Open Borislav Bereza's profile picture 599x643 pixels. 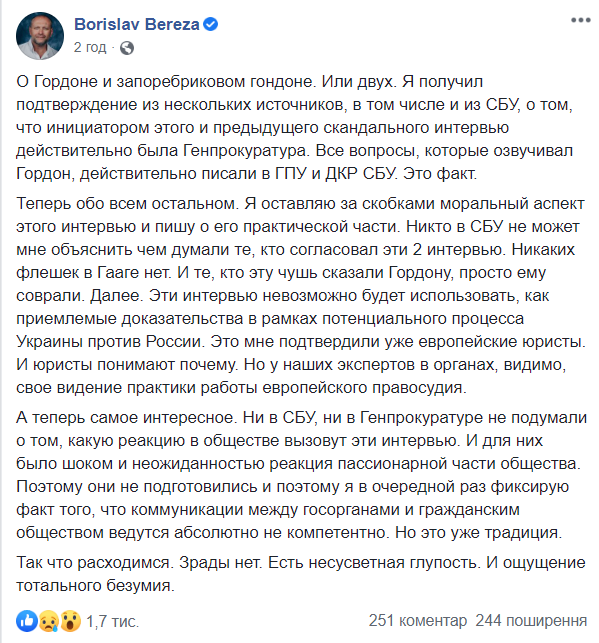tap(40, 36)
